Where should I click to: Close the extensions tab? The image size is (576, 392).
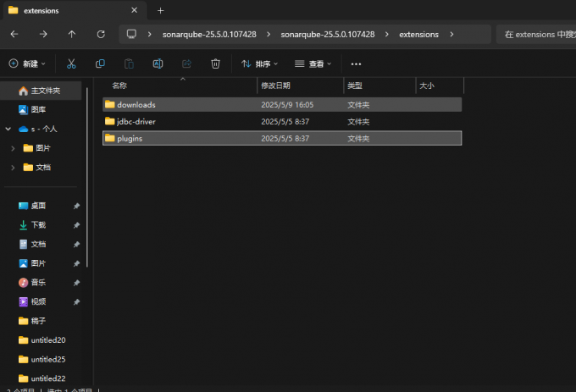point(135,10)
